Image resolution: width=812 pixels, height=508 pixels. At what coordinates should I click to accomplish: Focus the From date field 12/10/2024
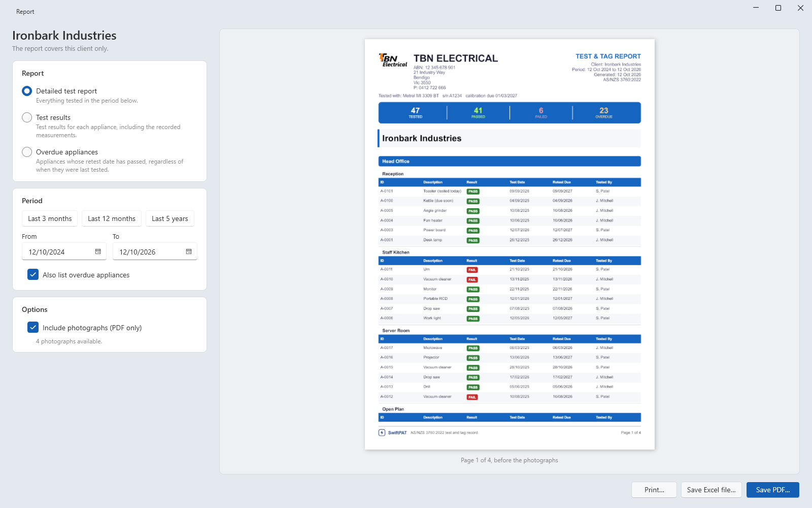click(64, 251)
